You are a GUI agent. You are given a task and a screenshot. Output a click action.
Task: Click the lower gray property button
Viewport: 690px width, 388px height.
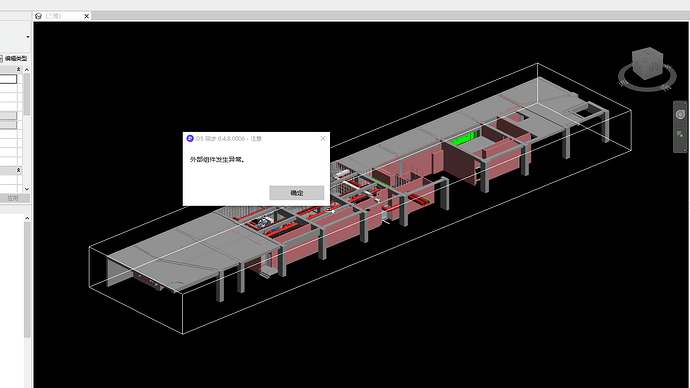pyautogui.click(x=8, y=125)
